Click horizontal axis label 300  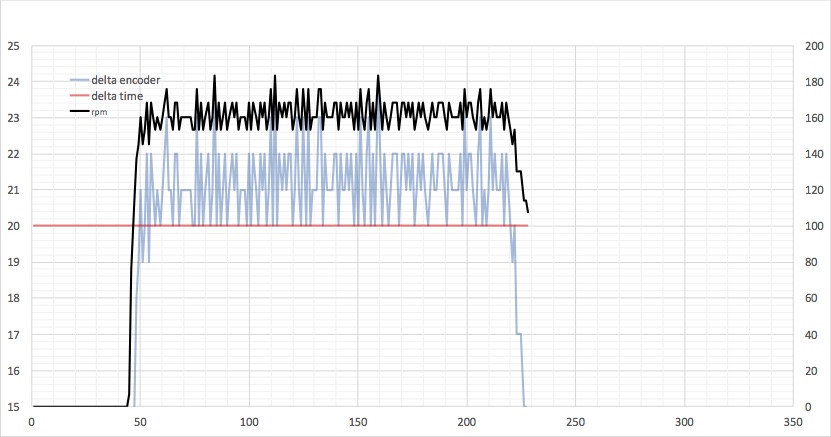(684, 422)
